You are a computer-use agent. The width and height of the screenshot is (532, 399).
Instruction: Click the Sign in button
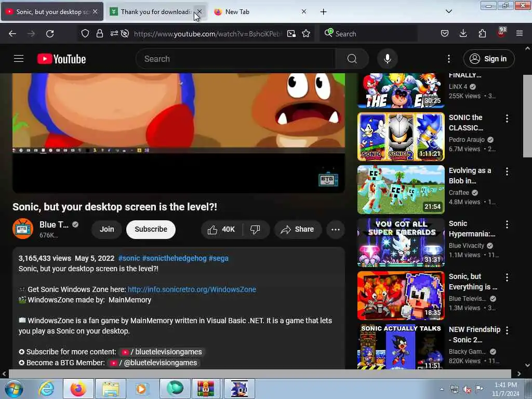tap(489, 59)
